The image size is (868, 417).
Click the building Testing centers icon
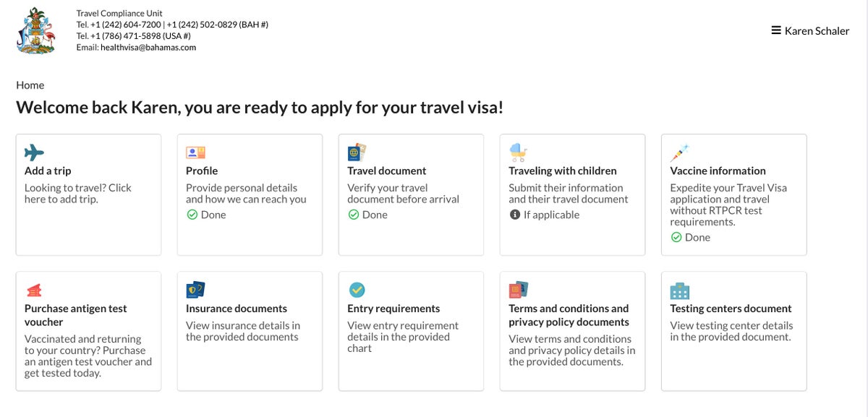point(679,291)
